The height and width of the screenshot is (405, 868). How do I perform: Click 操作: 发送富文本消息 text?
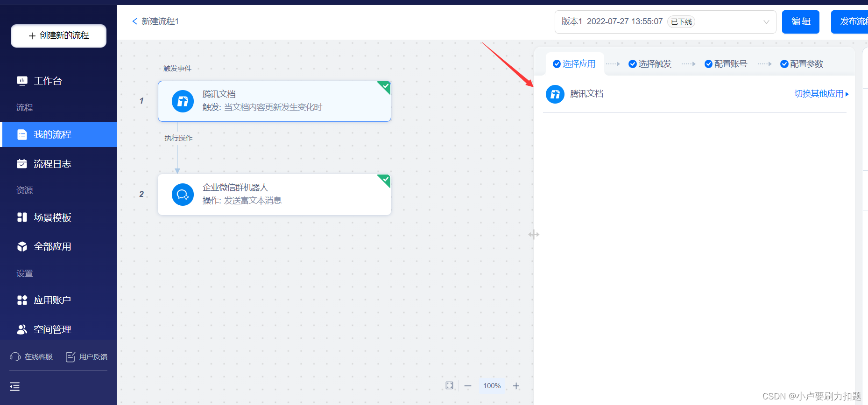242,201
